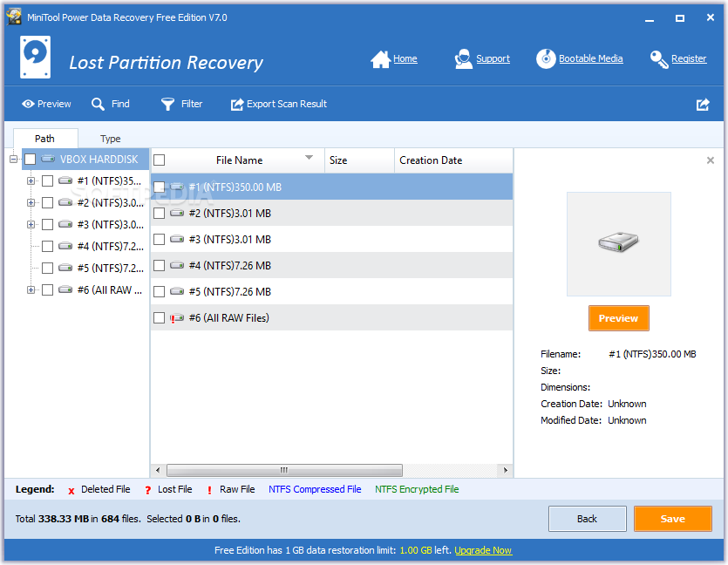728x565 pixels.
Task: Click the Filter funnel icon
Action: [167, 104]
